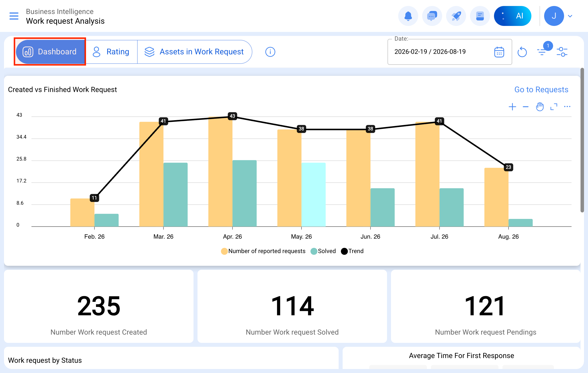Click the refresh data icon
The image size is (588, 373).
[522, 52]
